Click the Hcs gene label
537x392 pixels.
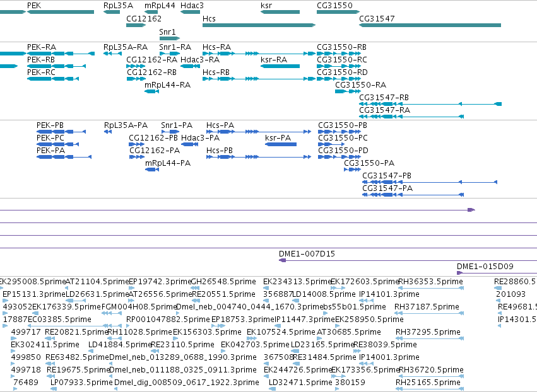209,18
